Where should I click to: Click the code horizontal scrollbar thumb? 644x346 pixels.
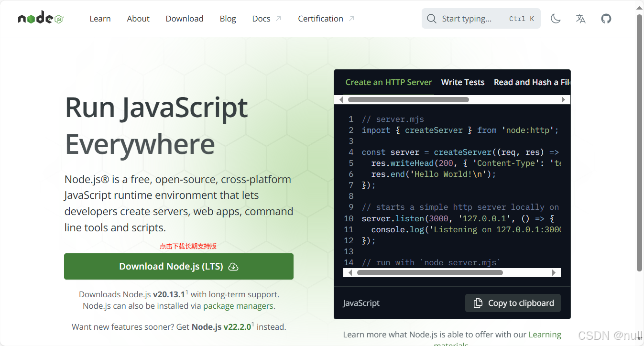pos(430,273)
